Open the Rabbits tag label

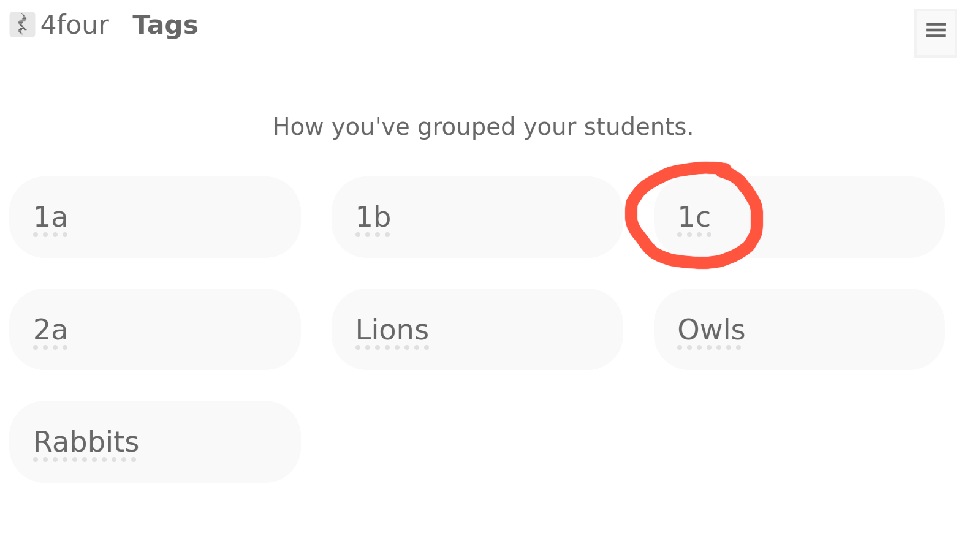click(86, 442)
